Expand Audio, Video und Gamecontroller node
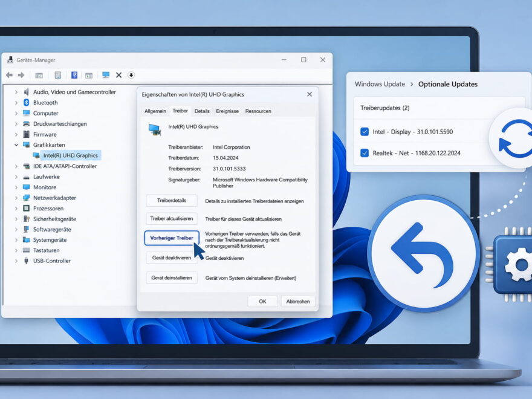This screenshot has width=532, height=399. [x=16, y=92]
